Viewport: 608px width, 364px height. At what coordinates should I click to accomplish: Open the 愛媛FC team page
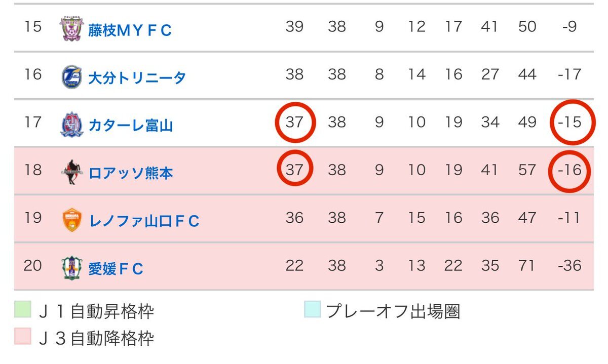[116, 269]
